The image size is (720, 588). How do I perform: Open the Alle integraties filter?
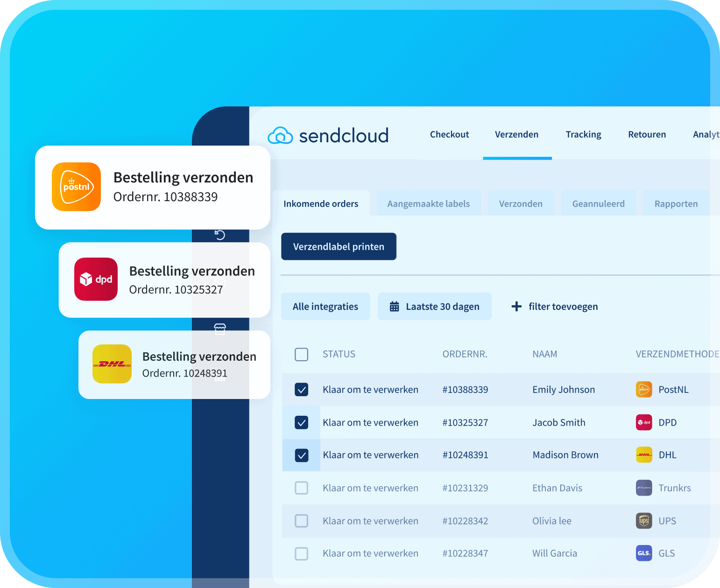(325, 306)
